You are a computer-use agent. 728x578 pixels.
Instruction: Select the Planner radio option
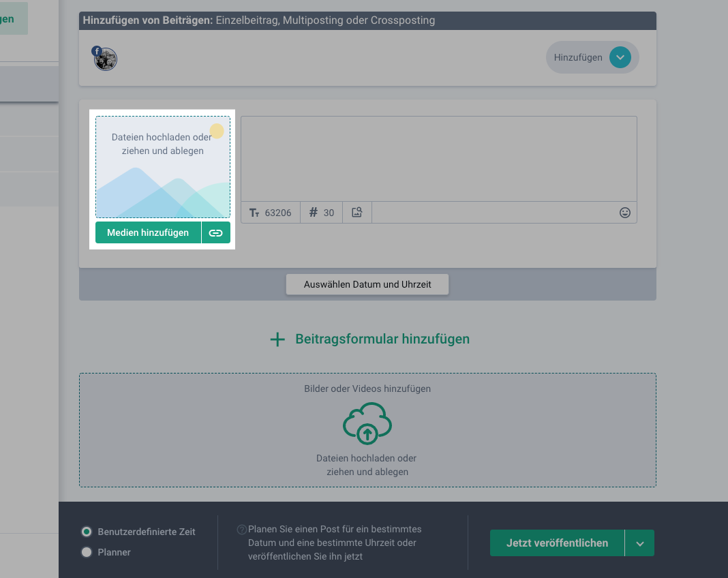coord(87,553)
